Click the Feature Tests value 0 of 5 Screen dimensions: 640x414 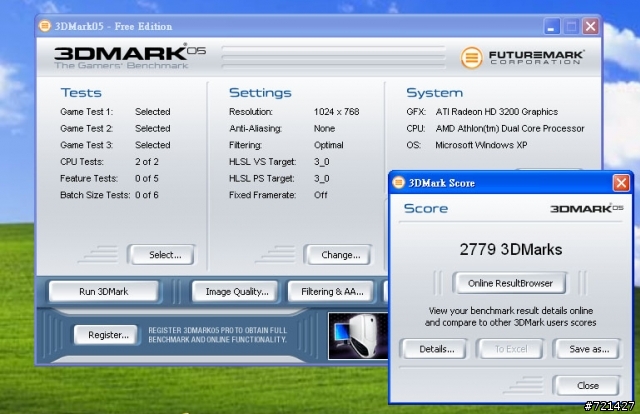(x=147, y=178)
